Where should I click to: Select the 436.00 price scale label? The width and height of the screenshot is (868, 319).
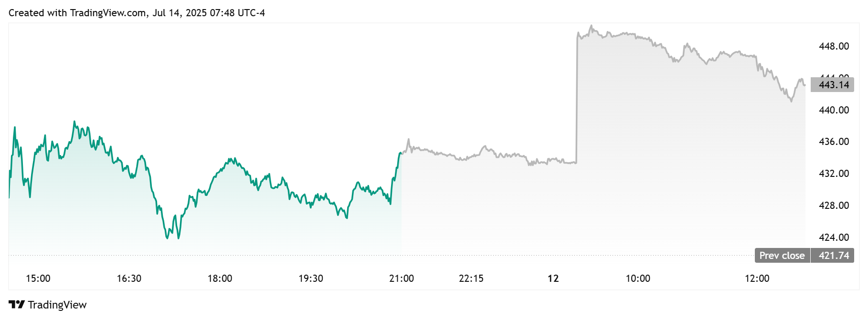(834, 142)
